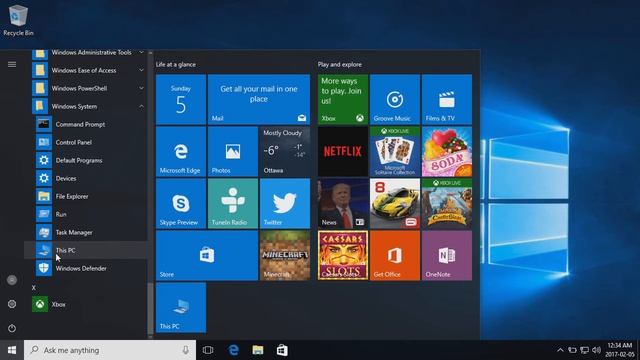Screen dimensions: 640x360
Task: Open Devices in the Windows System folder
Action: pyautogui.click(x=86, y=178)
